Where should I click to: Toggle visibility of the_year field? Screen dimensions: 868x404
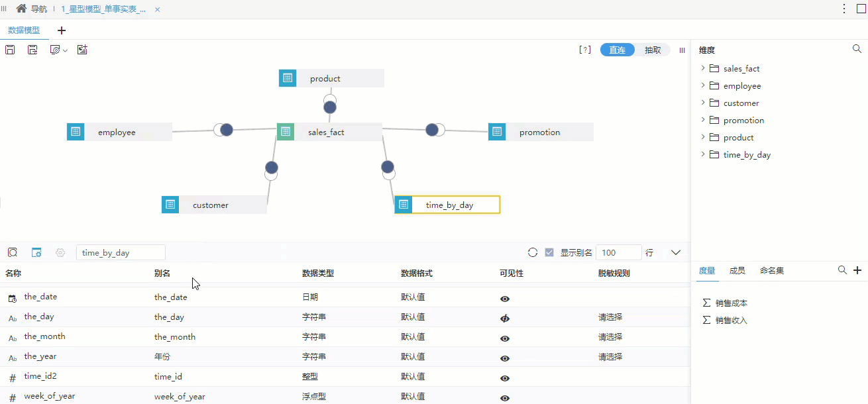point(505,358)
